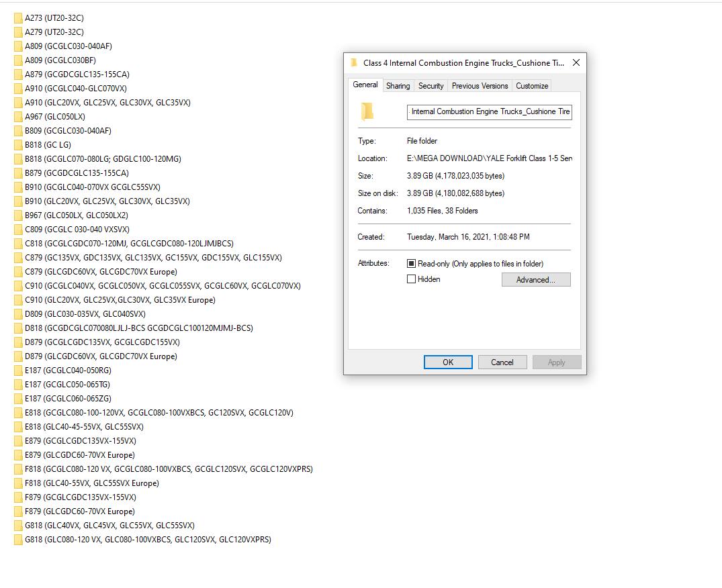The image size is (722, 588).
Task: Click Size on disk value 4,180,082,688 bytes
Action: [455, 193]
